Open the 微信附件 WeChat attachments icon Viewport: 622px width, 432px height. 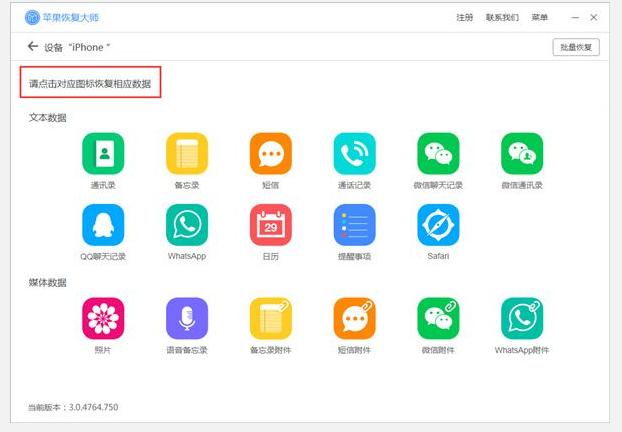click(x=438, y=319)
